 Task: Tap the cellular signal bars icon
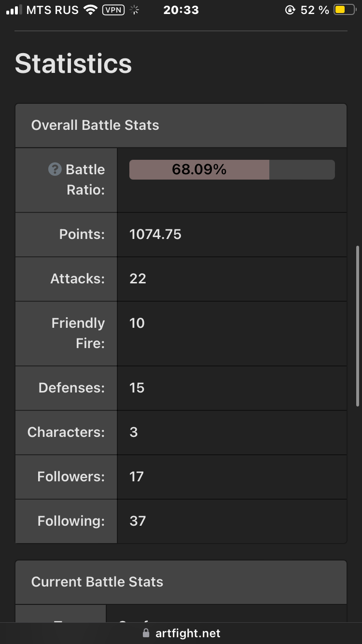(14, 10)
